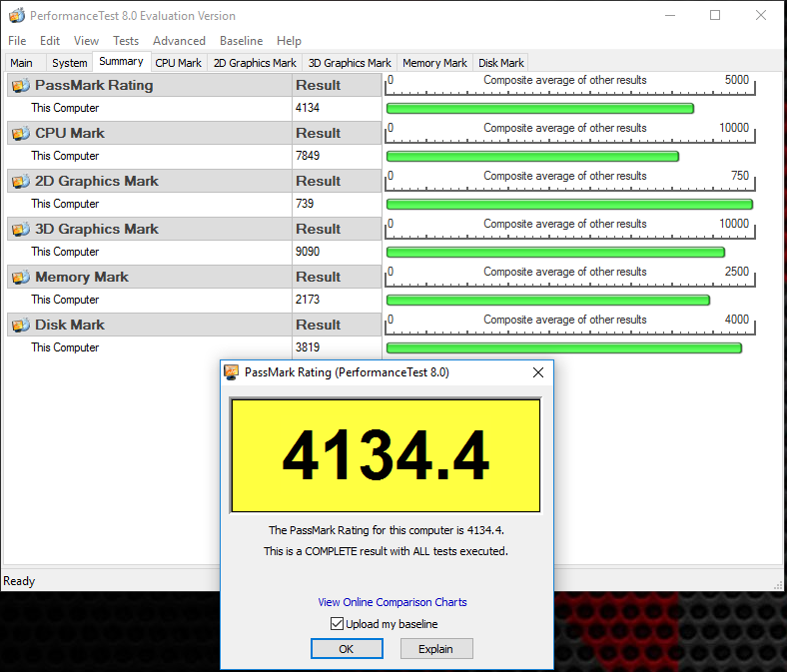Click the Disk Mark result value 3819

(308, 347)
